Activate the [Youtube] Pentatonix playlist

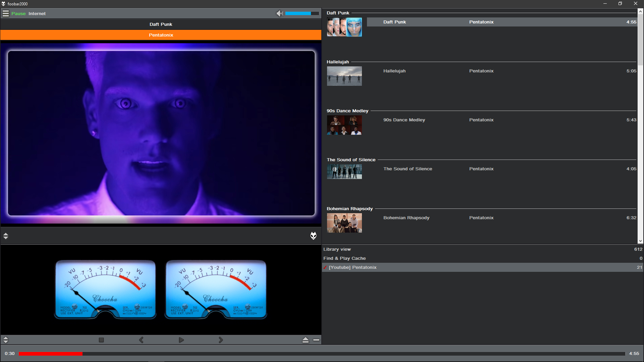tap(353, 267)
